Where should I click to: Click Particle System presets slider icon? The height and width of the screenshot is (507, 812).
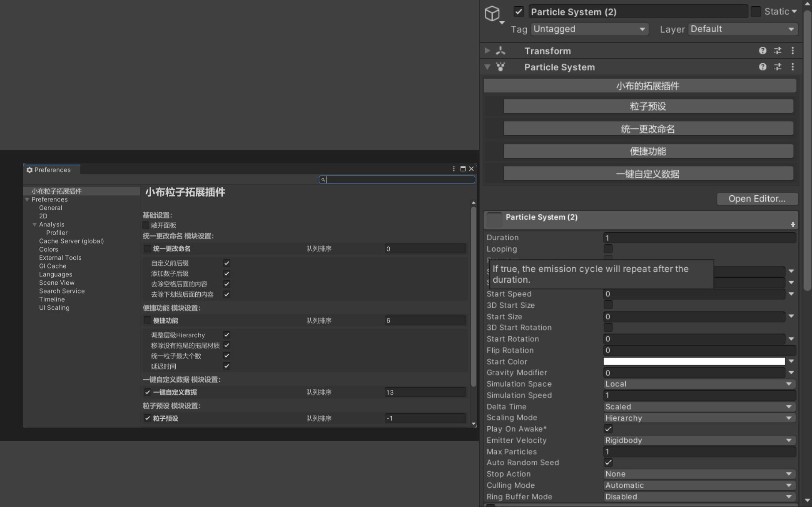coord(777,67)
